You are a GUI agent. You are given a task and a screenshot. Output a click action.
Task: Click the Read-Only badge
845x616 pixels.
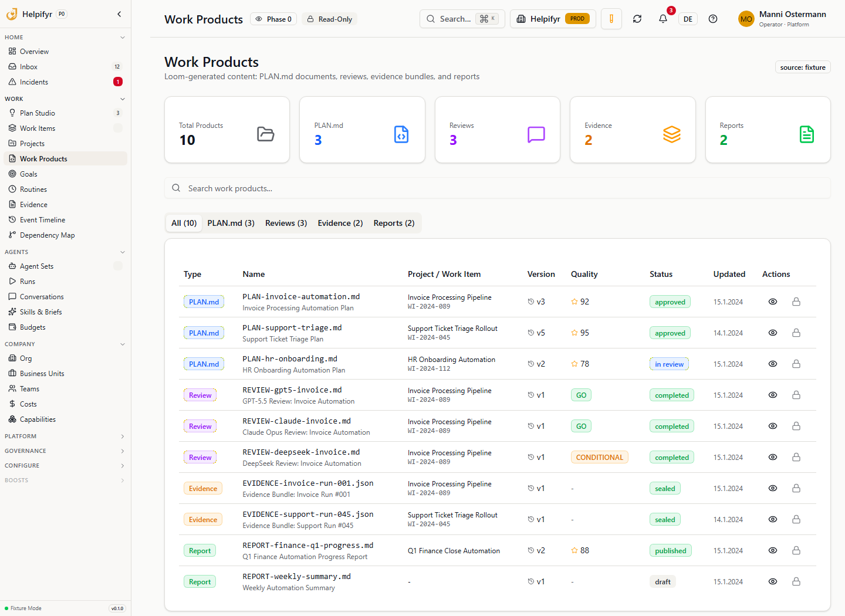(x=330, y=19)
